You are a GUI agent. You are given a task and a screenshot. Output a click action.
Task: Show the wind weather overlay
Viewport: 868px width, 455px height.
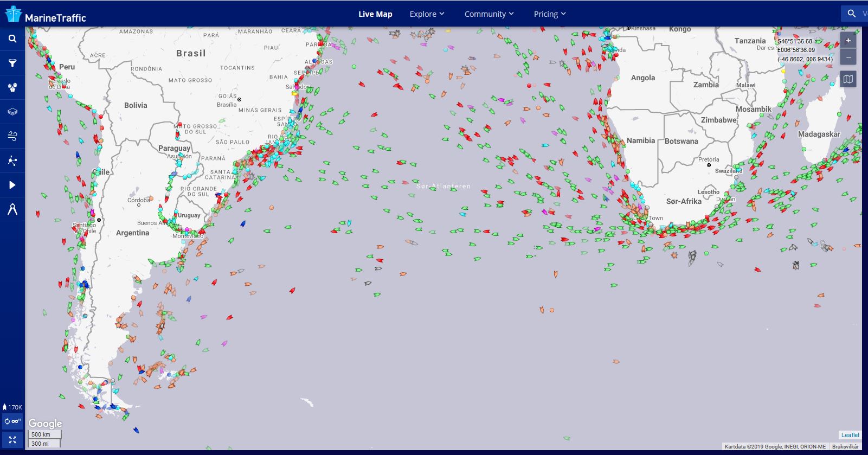[12, 136]
